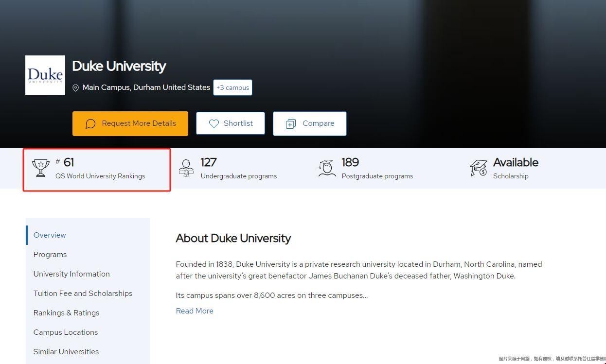
Task: Click the undergraduate programs graduate icon
Action: click(x=186, y=168)
